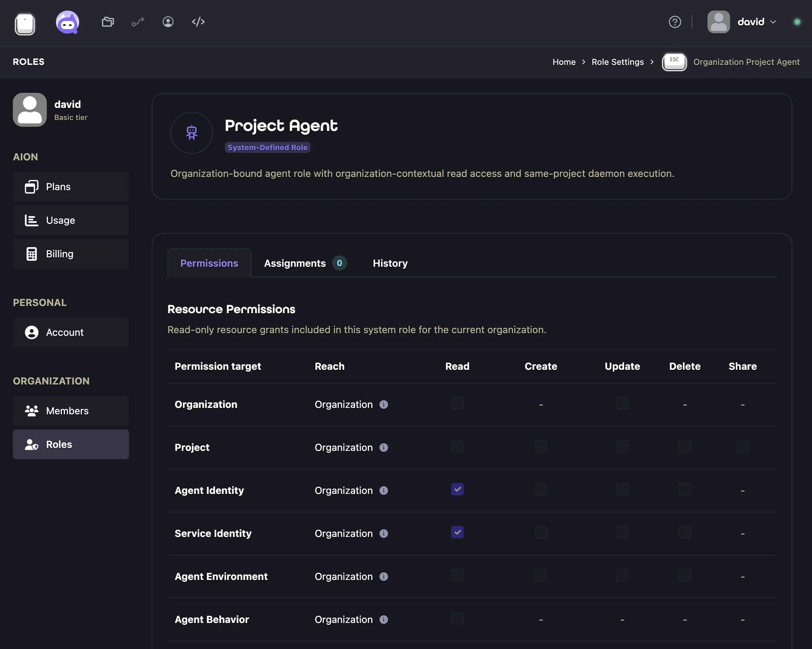This screenshot has width=812, height=649.
Task: Open help via the question mark icon
Action: click(x=675, y=22)
